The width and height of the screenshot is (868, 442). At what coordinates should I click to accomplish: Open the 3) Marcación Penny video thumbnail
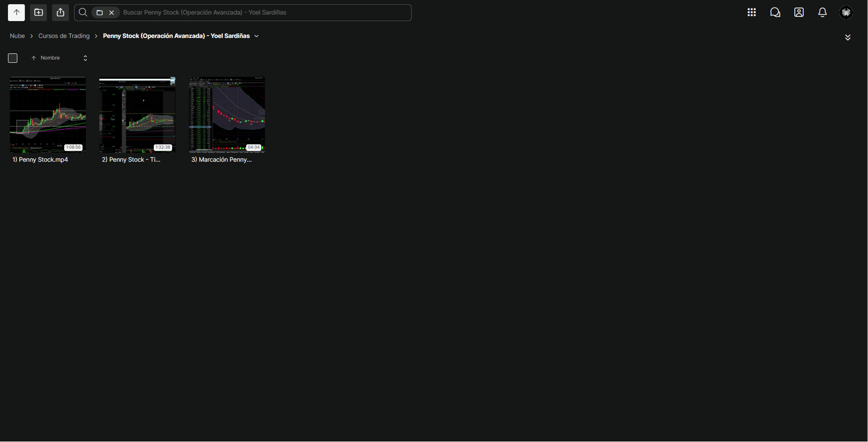coord(227,115)
